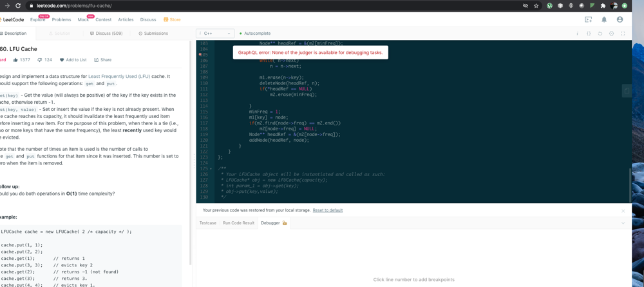Open the Solution tab

click(59, 34)
